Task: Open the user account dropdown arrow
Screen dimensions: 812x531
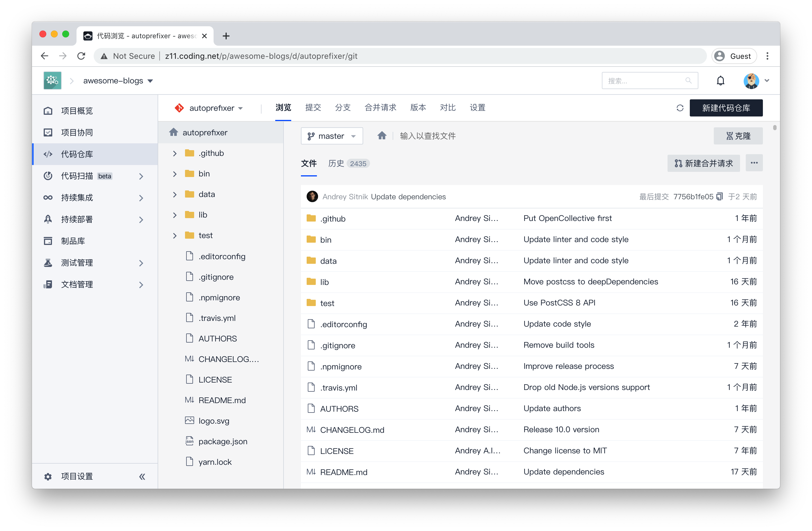Action: point(767,81)
